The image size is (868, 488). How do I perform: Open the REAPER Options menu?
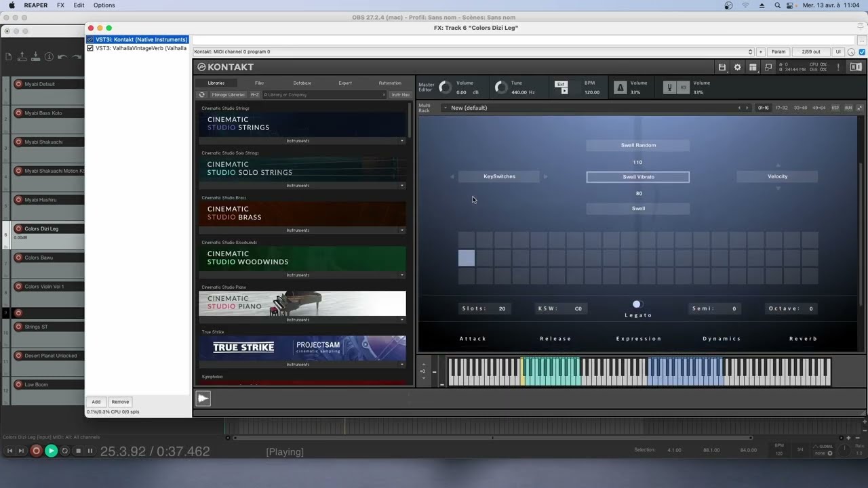tap(104, 5)
